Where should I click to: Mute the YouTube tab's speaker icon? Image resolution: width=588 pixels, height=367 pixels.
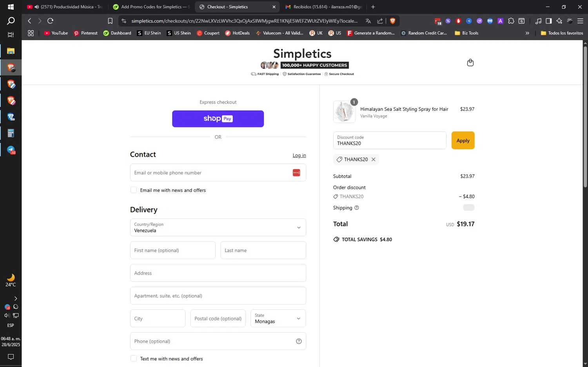click(36, 7)
